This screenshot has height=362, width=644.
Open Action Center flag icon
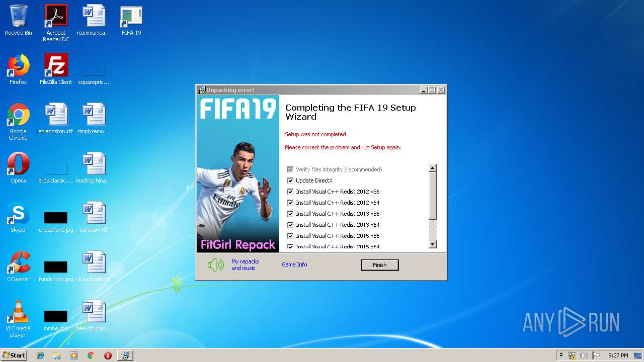(596, 355)
